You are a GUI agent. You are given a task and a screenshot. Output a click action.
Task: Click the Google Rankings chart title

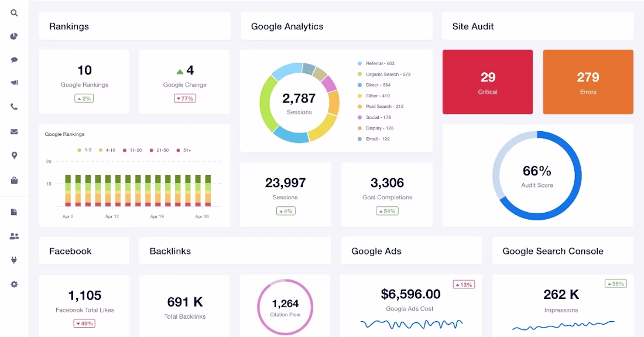pos(64,134)
